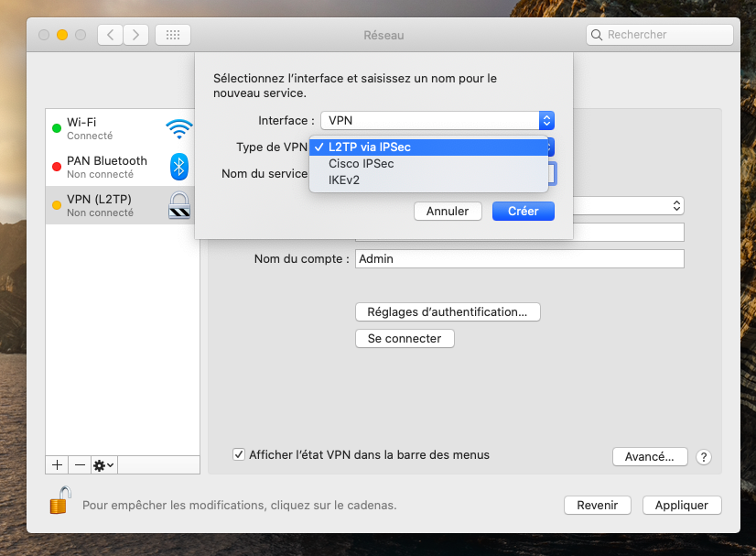Go forward with the toolbar forward arrow
This screenshot has width=756, height=556.
tap(136, 35)
